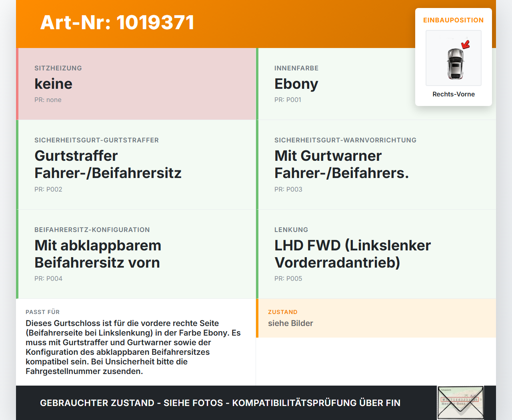Image resolution: width=512 pixels, height=420 pixels.
Task: Click the PR: P003 code
Action: click(x=288, y=189)
